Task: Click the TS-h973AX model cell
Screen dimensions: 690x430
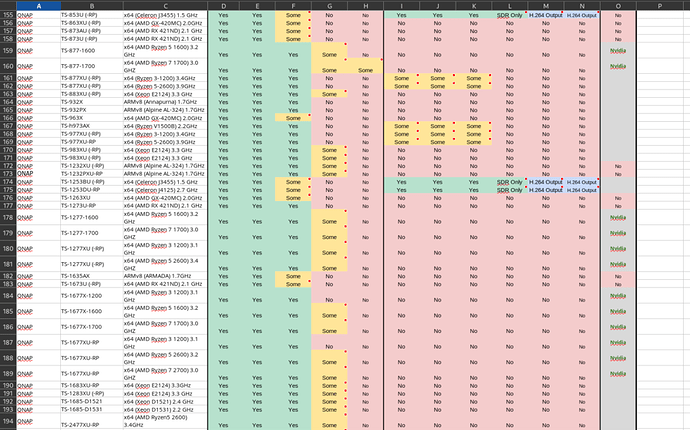Action: (x=92, y=126)
